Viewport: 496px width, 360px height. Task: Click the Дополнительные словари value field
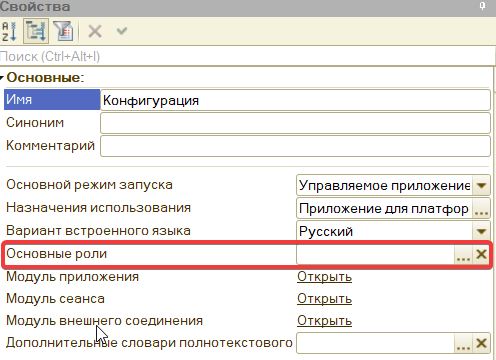(x=376, y=343)
